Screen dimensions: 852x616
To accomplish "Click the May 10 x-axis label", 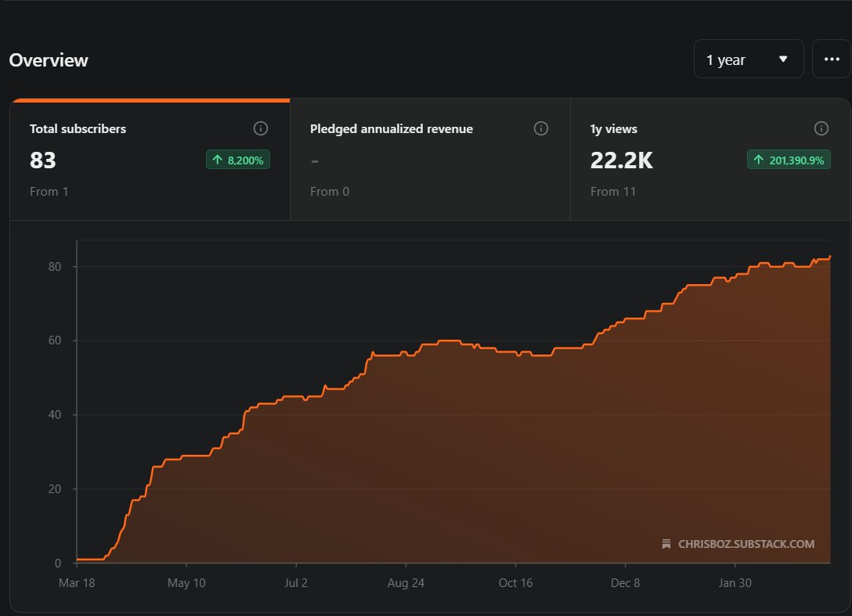I will (x=186, y=583).
